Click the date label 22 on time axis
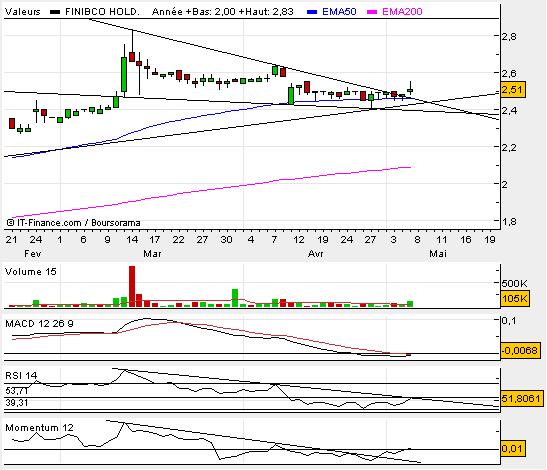Viewport: 547px width, 470px height. pos(178,240)
